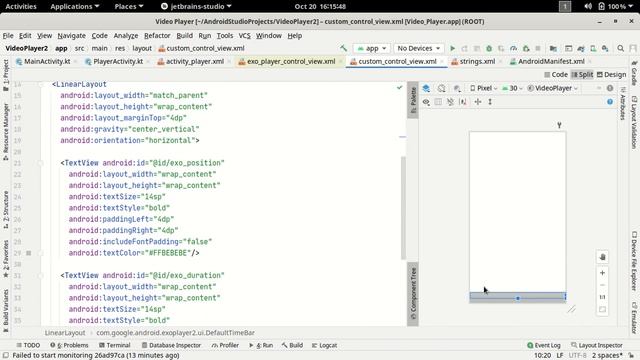
Task: Click the Search Everywhere magnifier icon
Action: (x=620, y=48)
